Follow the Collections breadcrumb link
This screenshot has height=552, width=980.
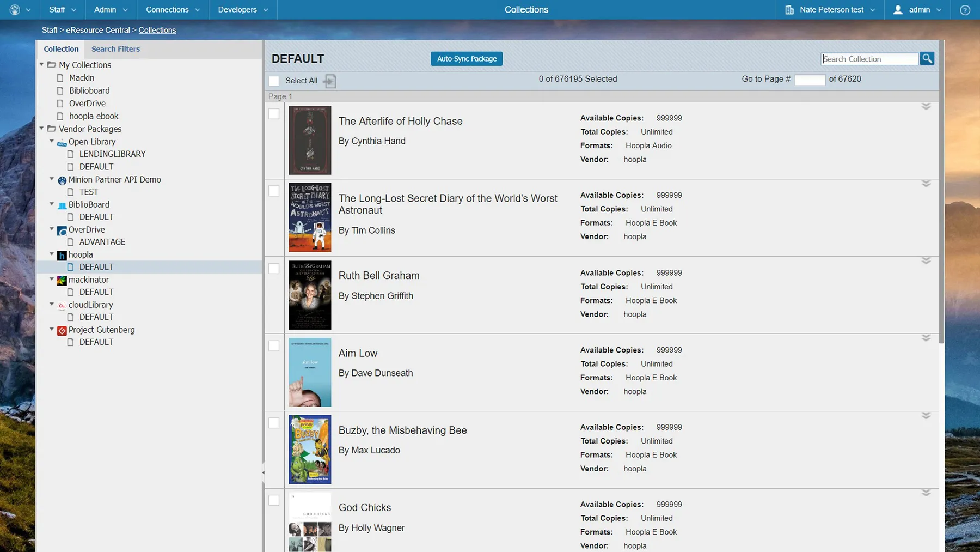click(157, 30)
